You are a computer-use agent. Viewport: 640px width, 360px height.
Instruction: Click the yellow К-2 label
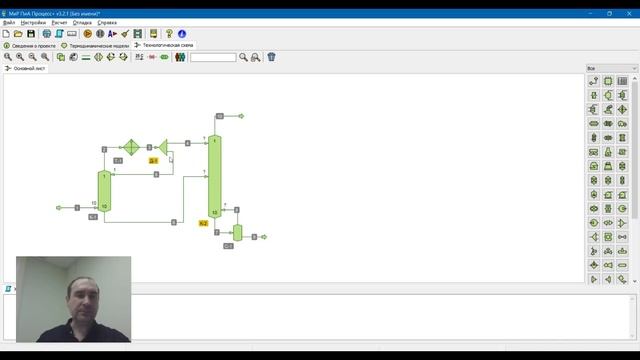(x=203, y=223)
